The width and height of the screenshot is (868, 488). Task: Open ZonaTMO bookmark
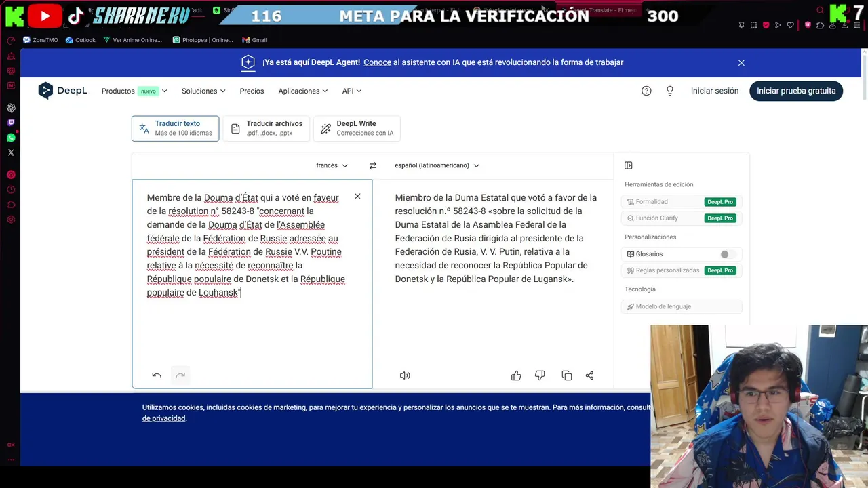(x=40, y=40)
